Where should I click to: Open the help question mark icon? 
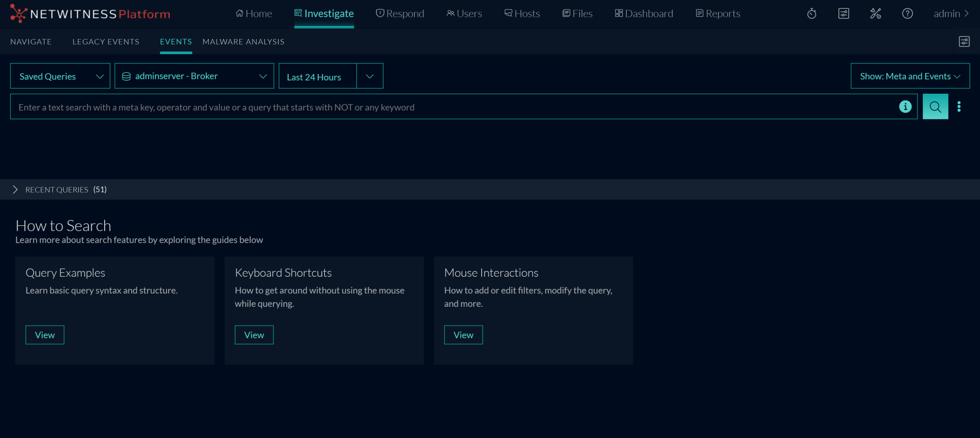coord(907,14)
